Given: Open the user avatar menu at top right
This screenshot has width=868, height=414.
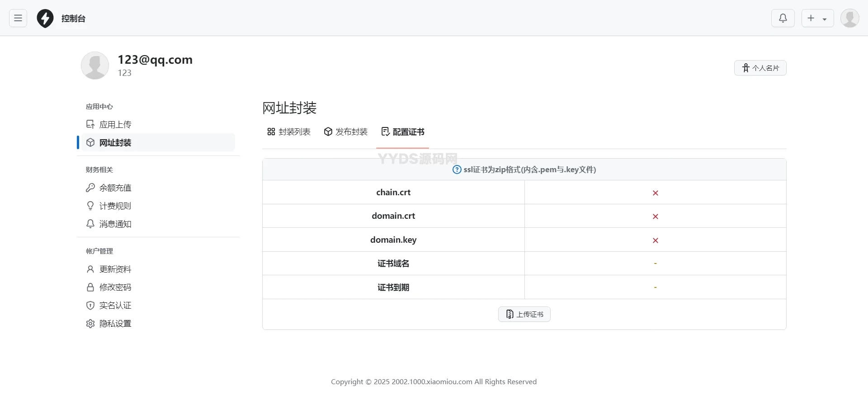Looking at the screenshot, I should [x=850, y=18].
